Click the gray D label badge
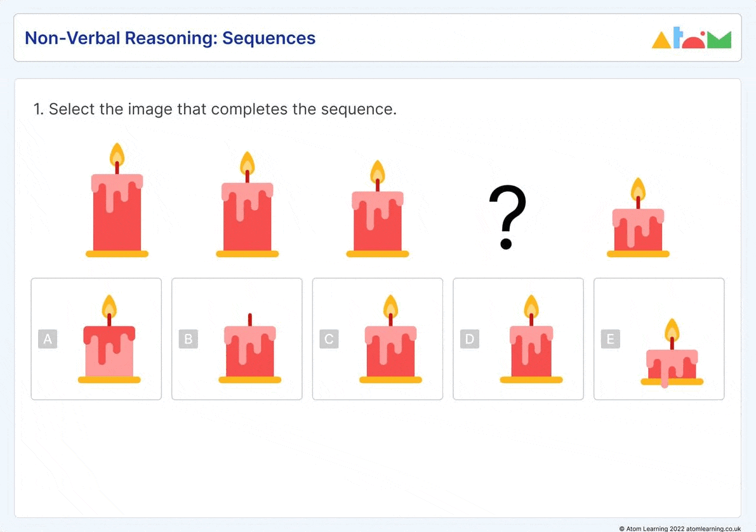756x532 pixels. 470,339
